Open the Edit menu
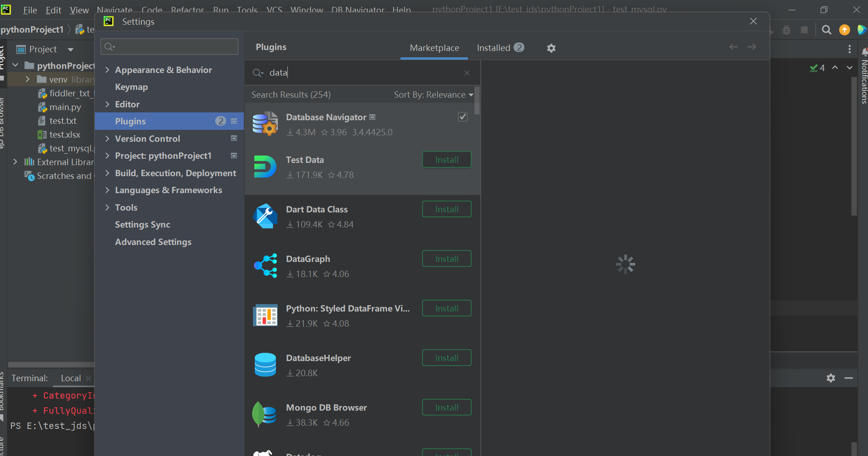 click(x=54, y=10)
